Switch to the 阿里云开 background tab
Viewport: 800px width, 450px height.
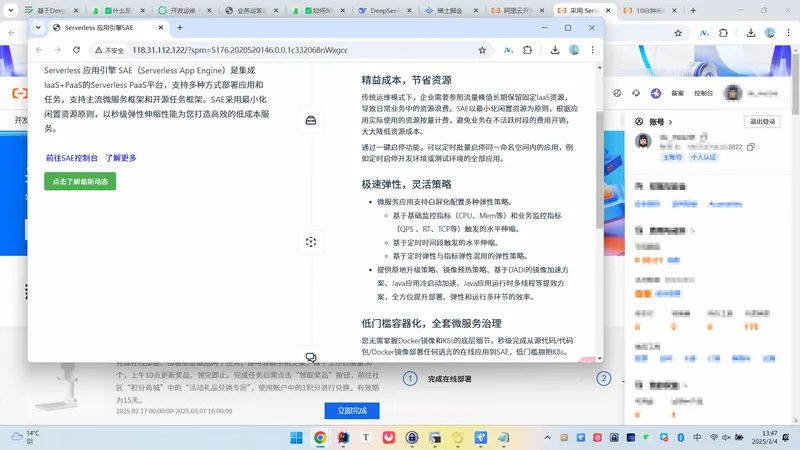click(x=515, y=10)
